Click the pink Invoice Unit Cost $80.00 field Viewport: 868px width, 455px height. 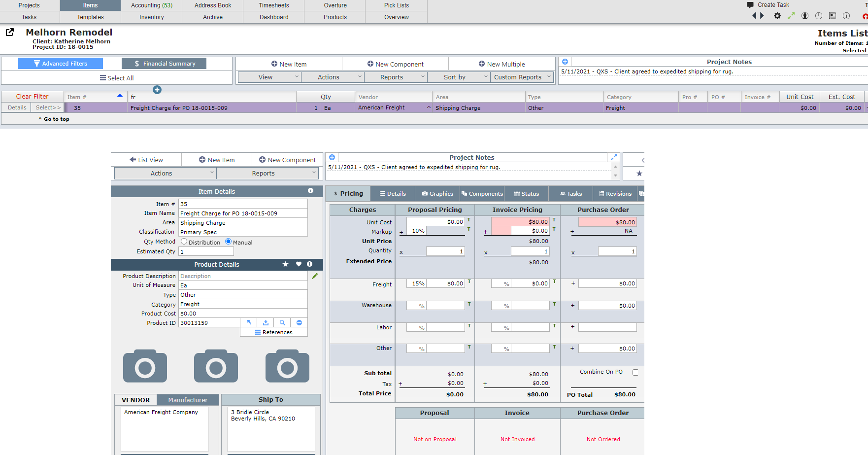(x=520, y=222)
